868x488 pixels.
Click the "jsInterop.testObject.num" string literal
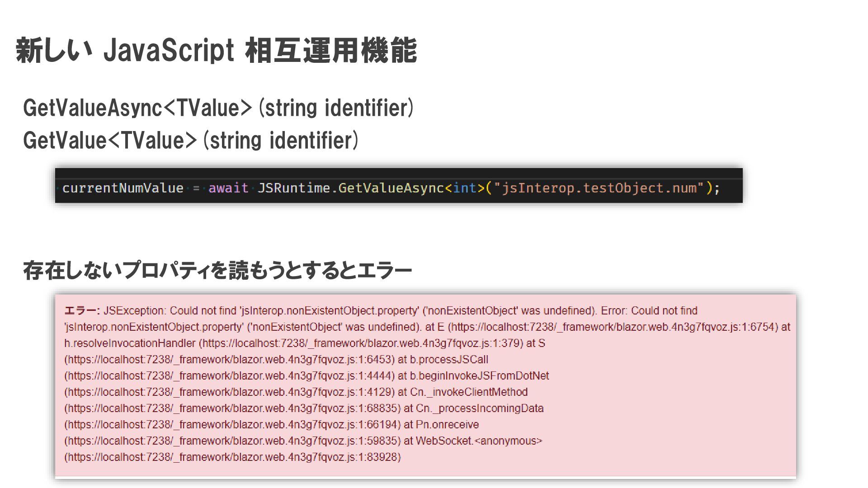(599, 188)
